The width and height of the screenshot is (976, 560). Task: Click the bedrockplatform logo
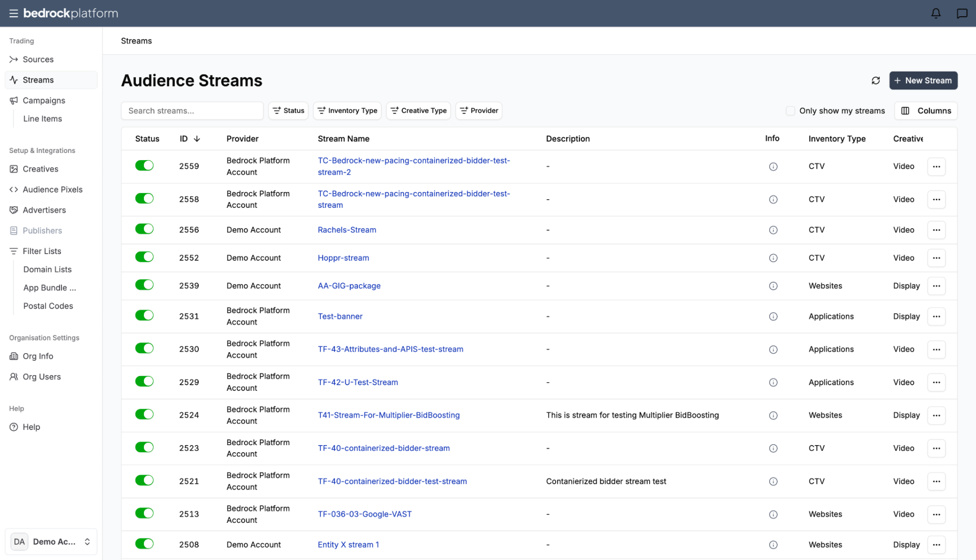pyautogui.click(x=71, y=13)
